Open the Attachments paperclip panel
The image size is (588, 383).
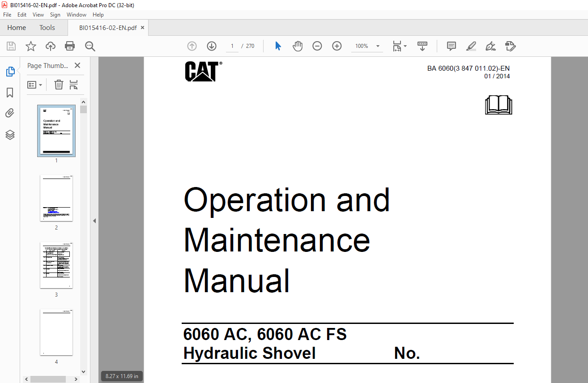10,113
